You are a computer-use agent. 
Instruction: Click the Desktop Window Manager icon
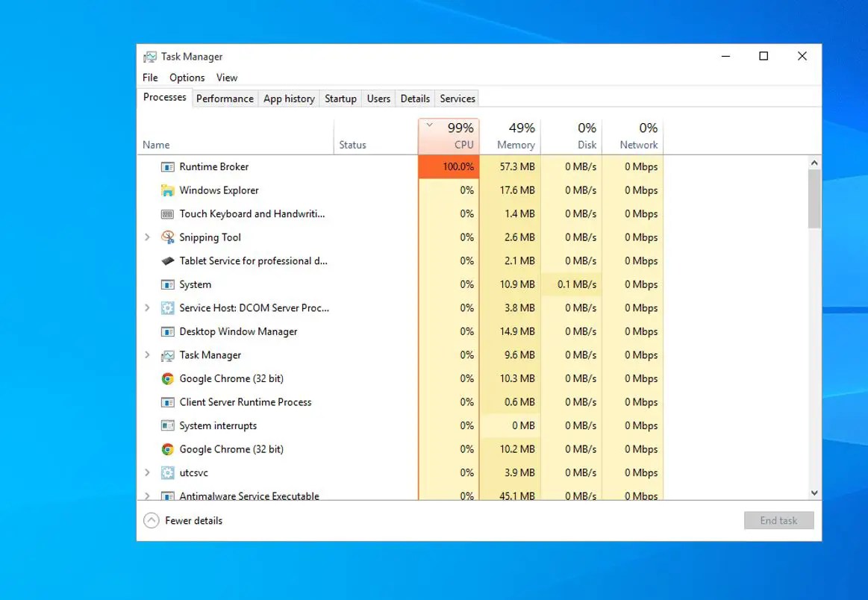[x=167, y=331]
